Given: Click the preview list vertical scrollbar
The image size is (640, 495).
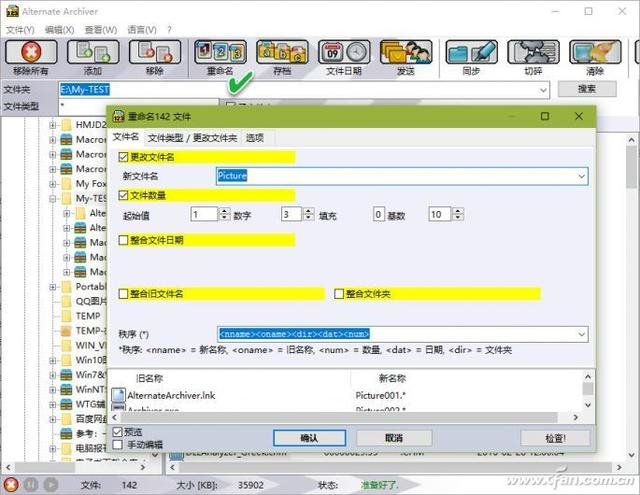Looking at the screenshot, I should pos(588,391).
